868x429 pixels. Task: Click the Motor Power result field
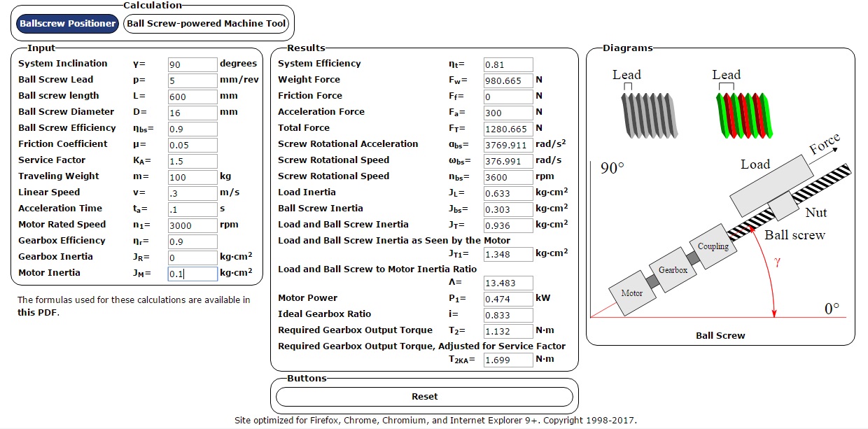[x=509, y=299]
